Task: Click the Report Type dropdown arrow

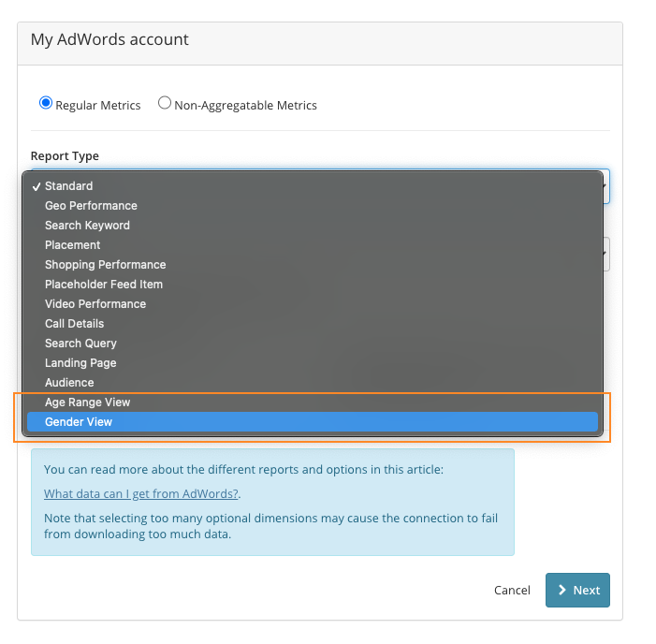Action: 605,186
